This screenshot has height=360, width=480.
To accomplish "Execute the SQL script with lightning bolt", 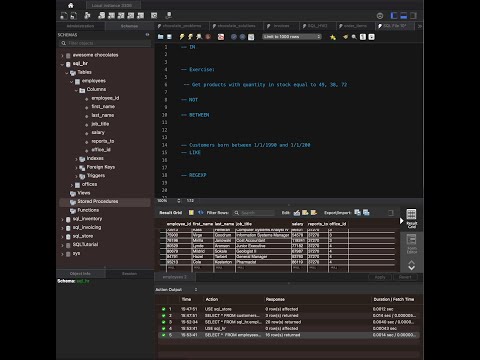I will pos(182,37).
